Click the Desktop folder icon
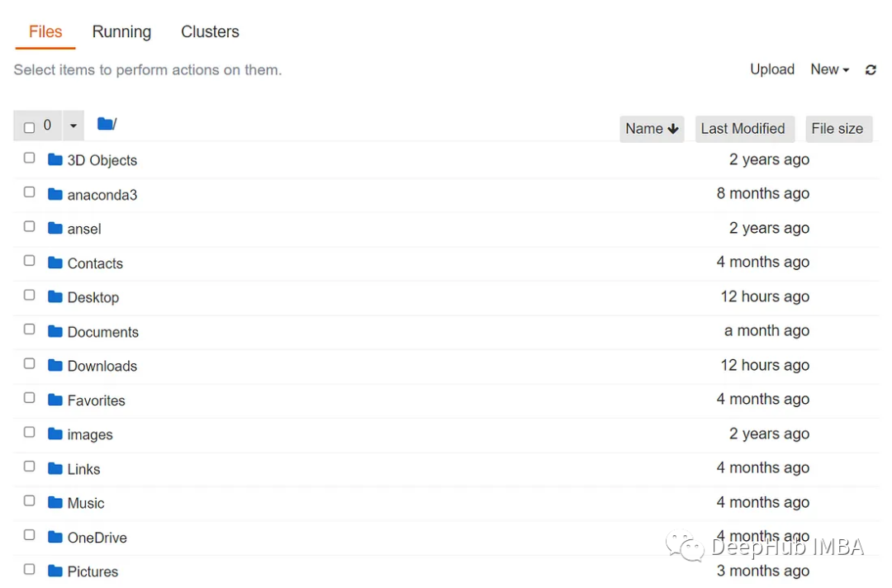 (x=55, y=296)
